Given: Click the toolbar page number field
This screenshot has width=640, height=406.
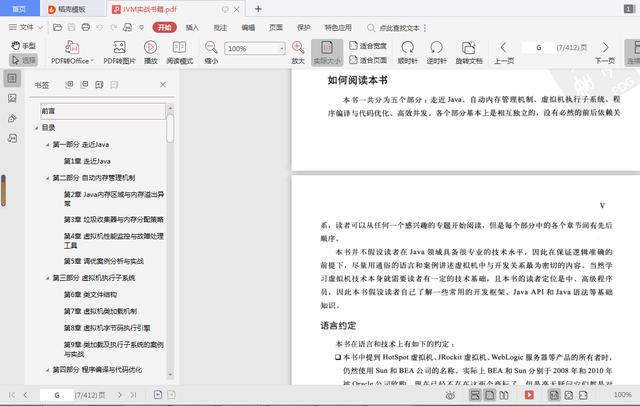Looking at the screenshot, I should click(538, 48).
